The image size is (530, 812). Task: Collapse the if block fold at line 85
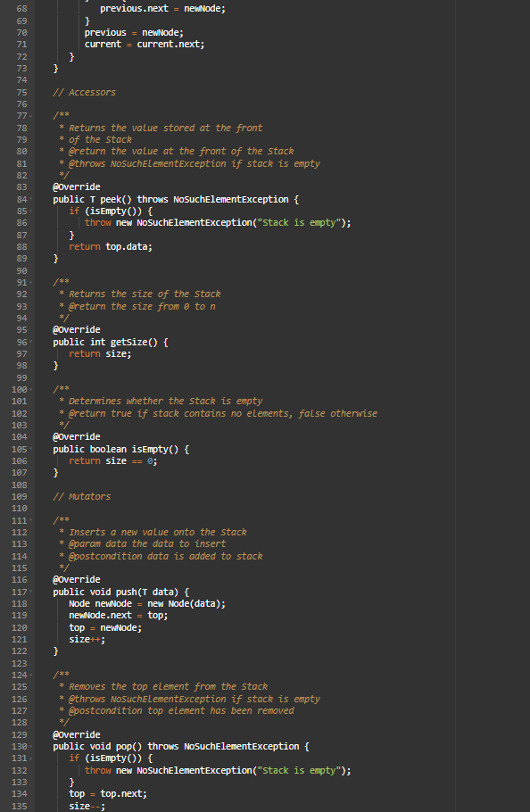(30, 211)
